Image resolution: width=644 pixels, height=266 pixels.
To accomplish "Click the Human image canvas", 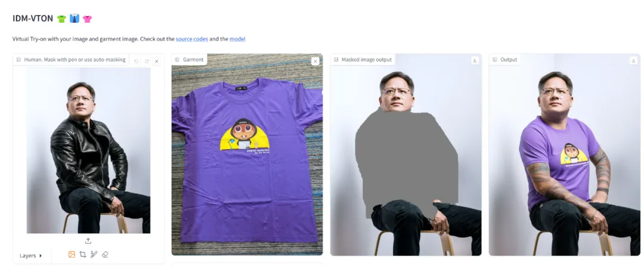I will pyautogui.click(x=88, y=150).
